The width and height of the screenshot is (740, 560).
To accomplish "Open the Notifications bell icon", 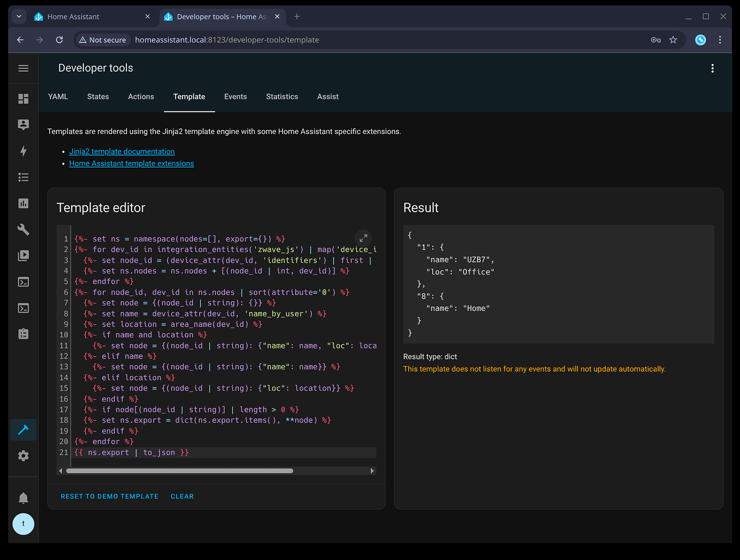I will [23, 498].
